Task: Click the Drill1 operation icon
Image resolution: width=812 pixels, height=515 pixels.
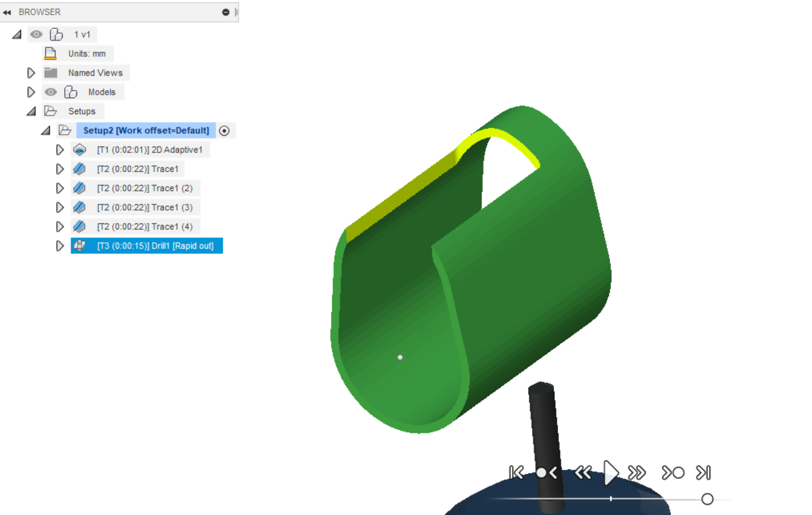Action: click(79, 246)
